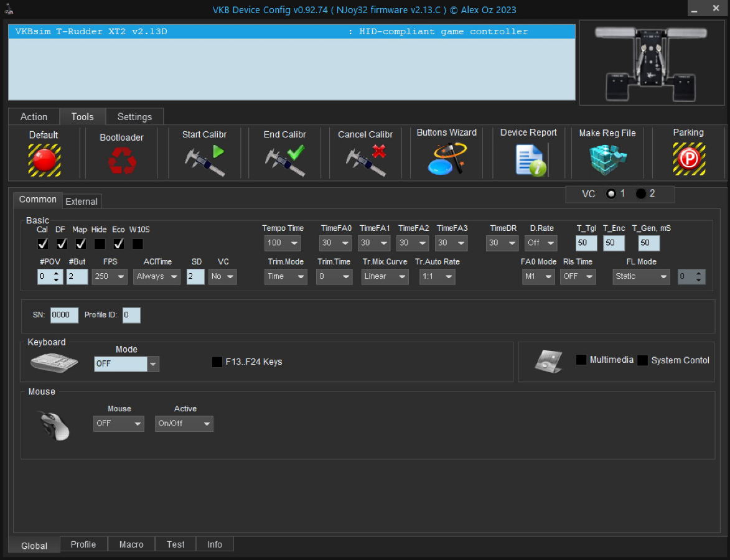Switch to the Tools tab
This screenshot has height=560, width=730.
[x=82, y=117]
